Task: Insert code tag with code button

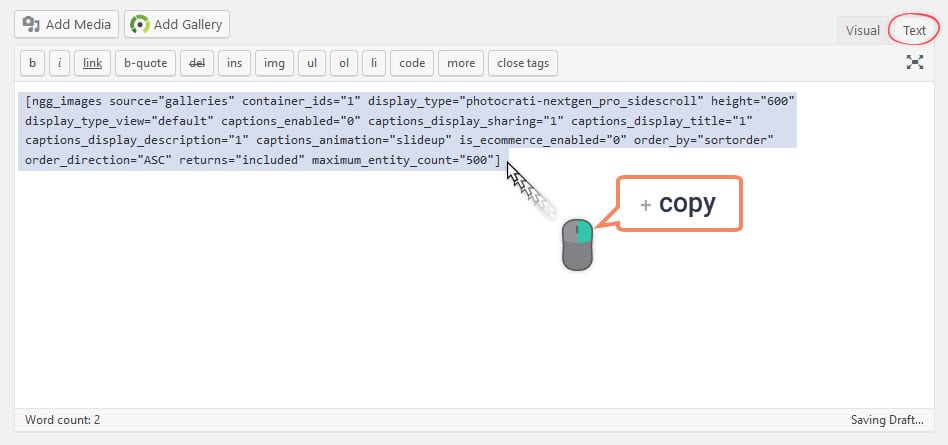Action: (412, 63)
